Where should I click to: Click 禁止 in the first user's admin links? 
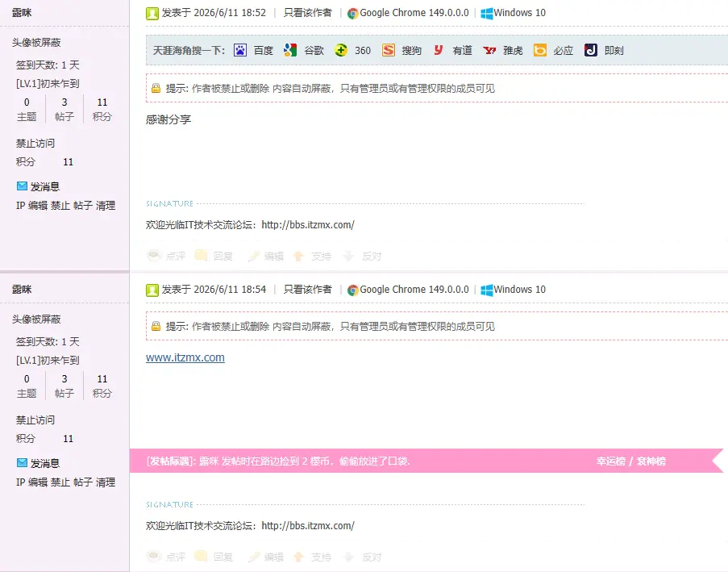tap(60, 206)
